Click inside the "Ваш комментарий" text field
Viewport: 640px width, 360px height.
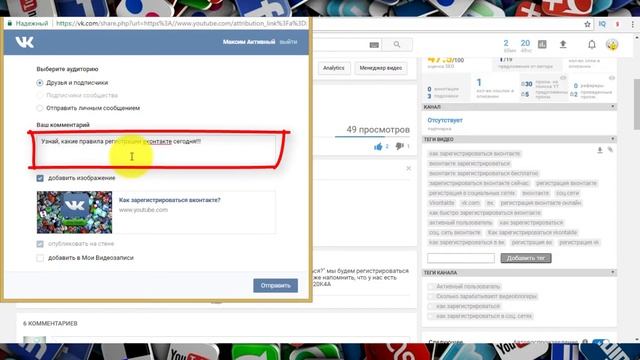(x=156, y=150)
